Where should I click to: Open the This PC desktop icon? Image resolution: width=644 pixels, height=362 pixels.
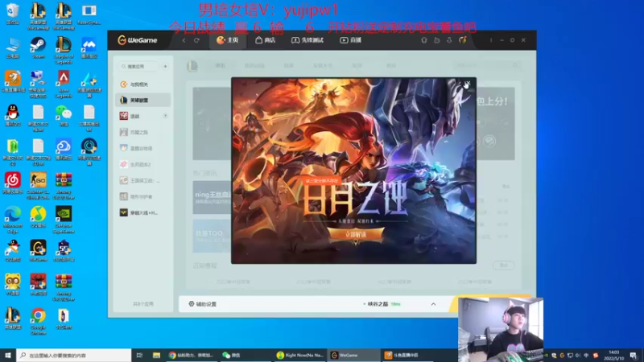[x=13, y=48]
